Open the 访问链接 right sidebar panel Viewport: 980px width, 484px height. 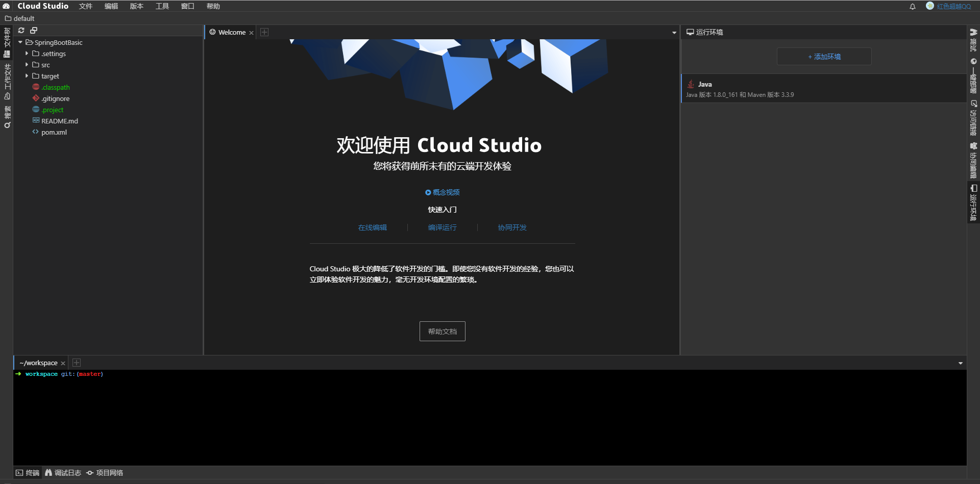click(973, 118)
